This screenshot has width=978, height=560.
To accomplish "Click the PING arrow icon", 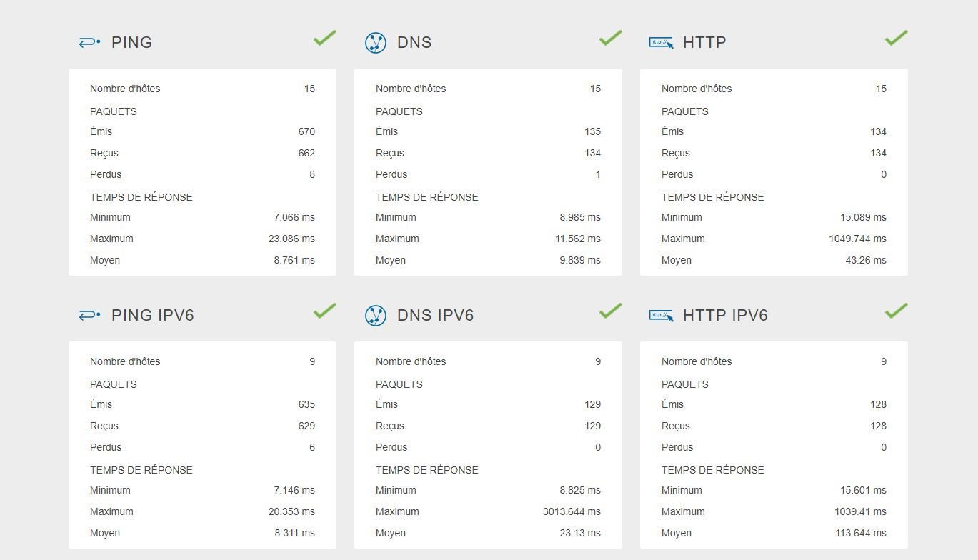I will tap(89, 43).
